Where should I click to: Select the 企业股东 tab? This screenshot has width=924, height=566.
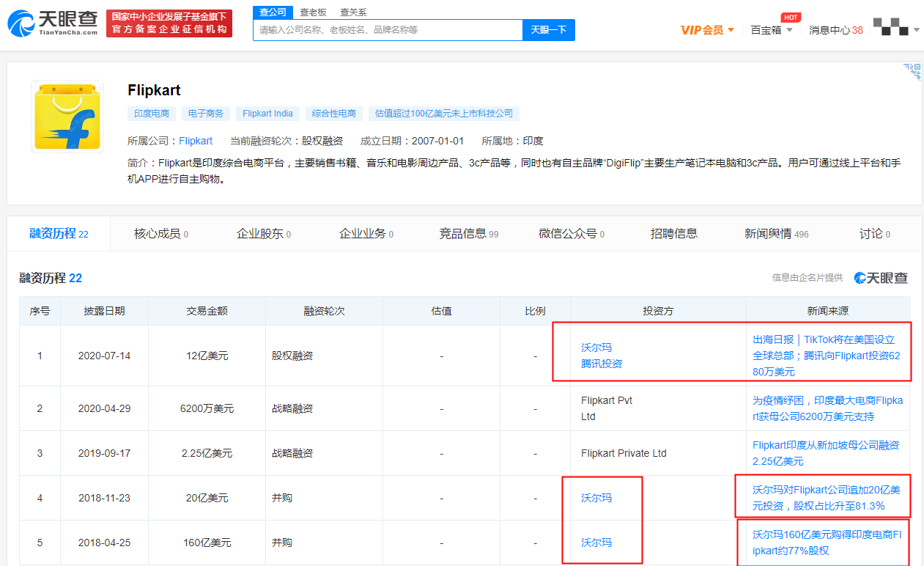pyautogui.click(x=264, y=234)
